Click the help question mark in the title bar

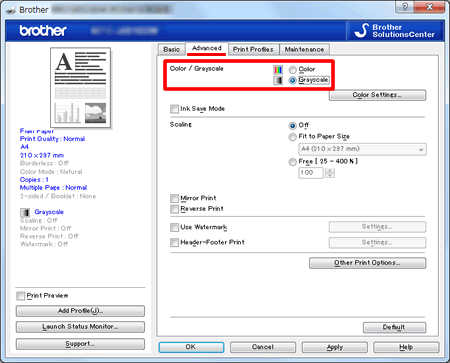tap(405, 7)
